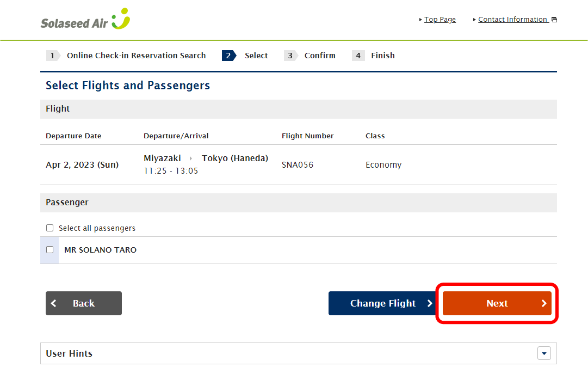Click the arrow icon before Top Page
The height and width of the screenshot is (367, 588).
420,20
